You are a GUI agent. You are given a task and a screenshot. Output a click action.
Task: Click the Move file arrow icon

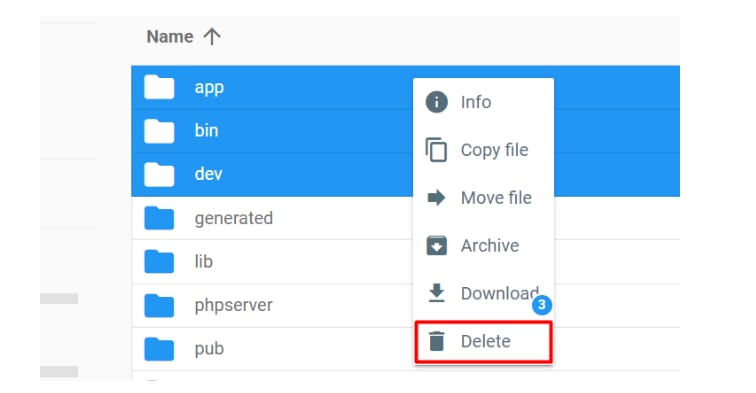[x=436, y=197]
